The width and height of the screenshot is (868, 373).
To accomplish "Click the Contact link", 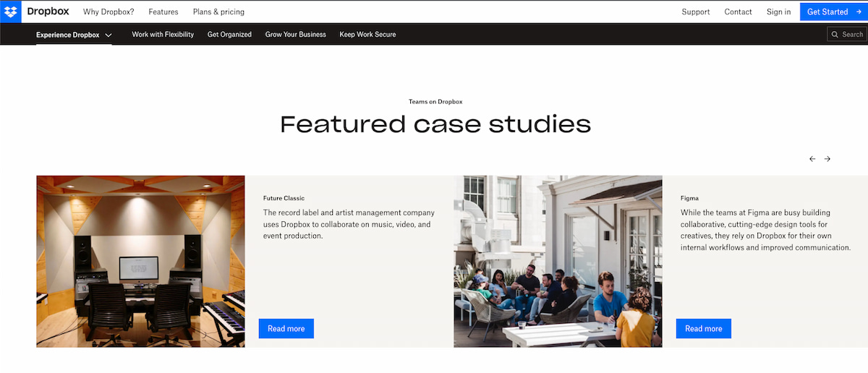I will pyautogui.click(x=738, y=12).
